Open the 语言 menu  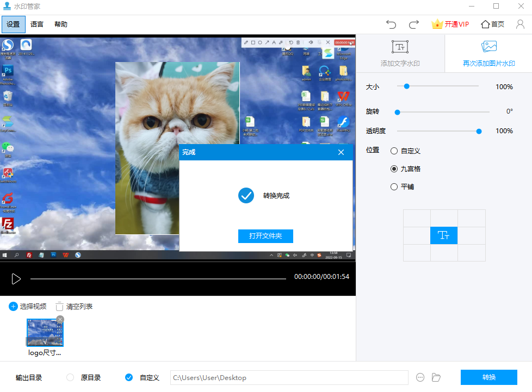pos(37,24)
